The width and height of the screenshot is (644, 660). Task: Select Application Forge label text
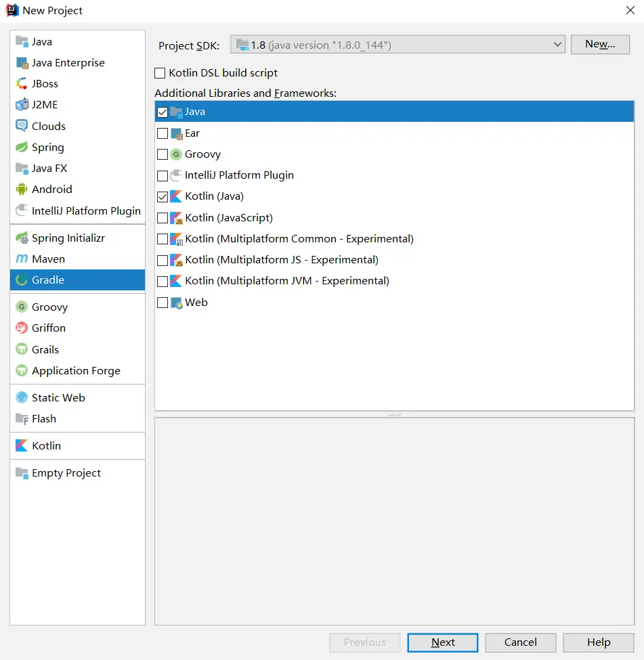[x=77, y=371]
